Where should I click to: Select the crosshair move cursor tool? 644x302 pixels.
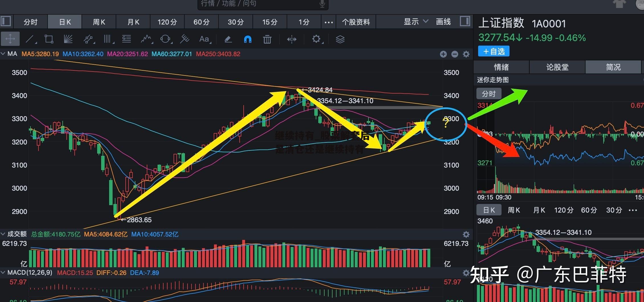tap(10, 39)
